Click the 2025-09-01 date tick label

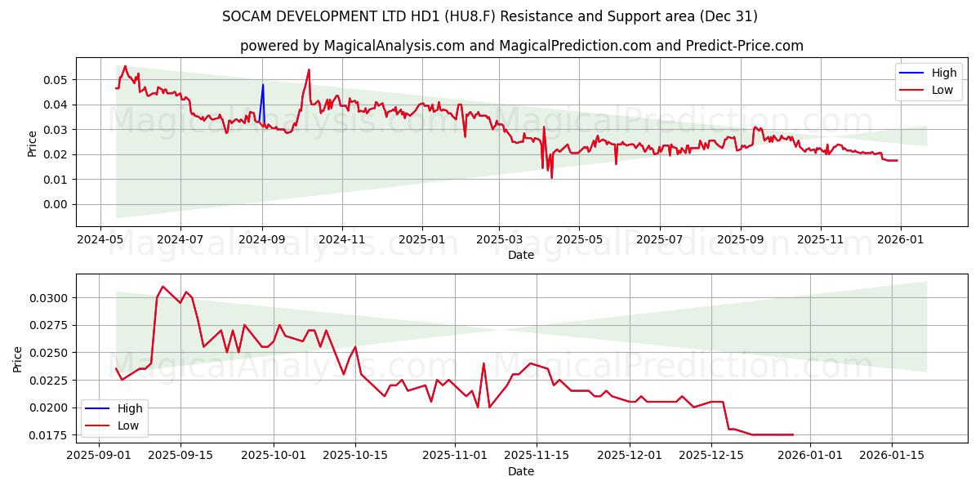coord(99,457)
